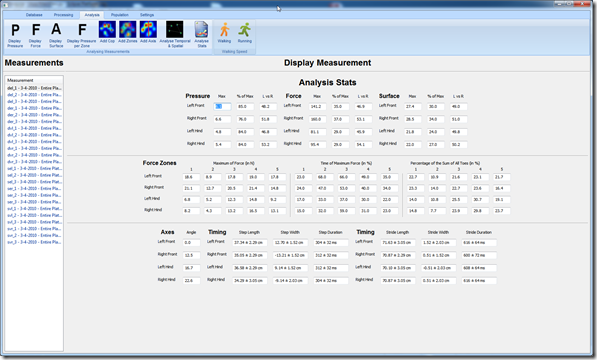Image resolution: width=597 pixels, height=360 pixels.
Task: Click the Axes Angle field for Right Hind
Action: tap(191, 280)
